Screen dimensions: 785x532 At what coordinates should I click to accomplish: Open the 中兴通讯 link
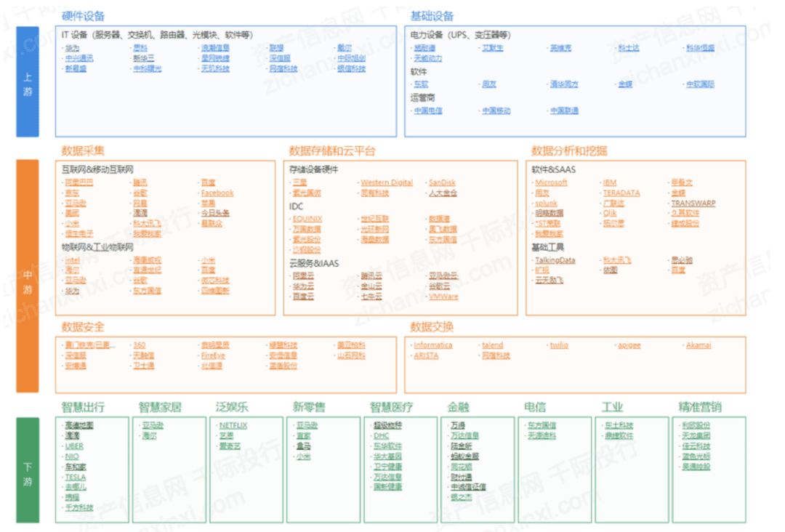click(78, 59)
